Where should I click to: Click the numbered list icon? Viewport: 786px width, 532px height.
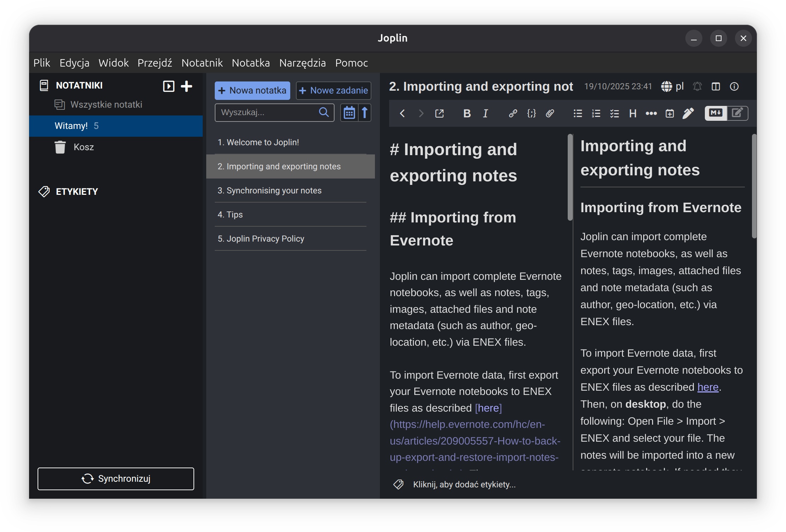[596, 113]
